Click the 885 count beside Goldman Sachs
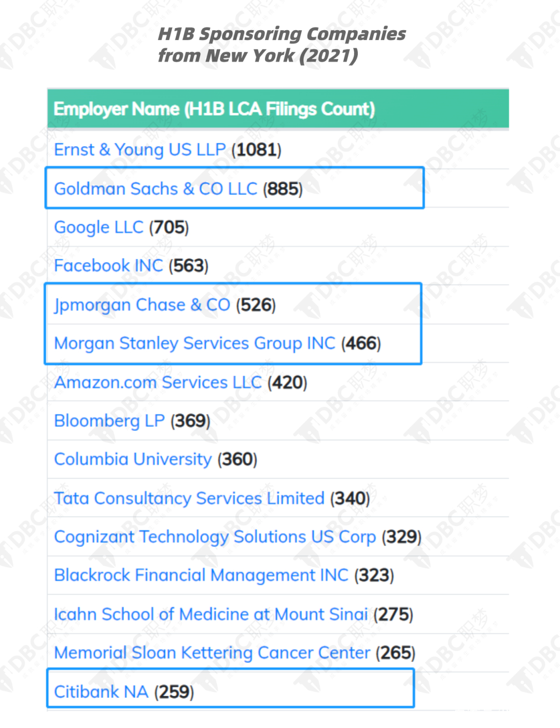560x728 pixels. tap(283, 189)
